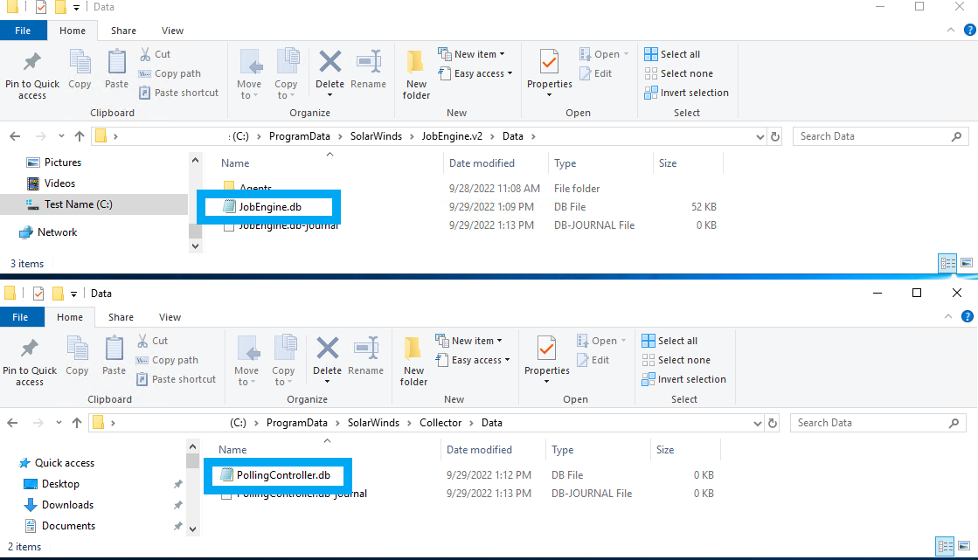
Task: Click Select all in the JobEngine.v2 window
Action: (672, 54)
